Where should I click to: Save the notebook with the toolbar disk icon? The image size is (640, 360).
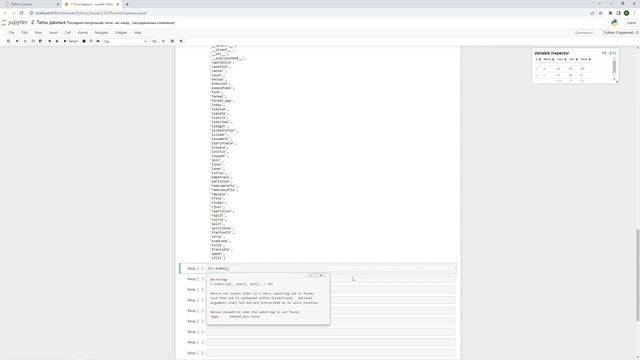(8, 41)
